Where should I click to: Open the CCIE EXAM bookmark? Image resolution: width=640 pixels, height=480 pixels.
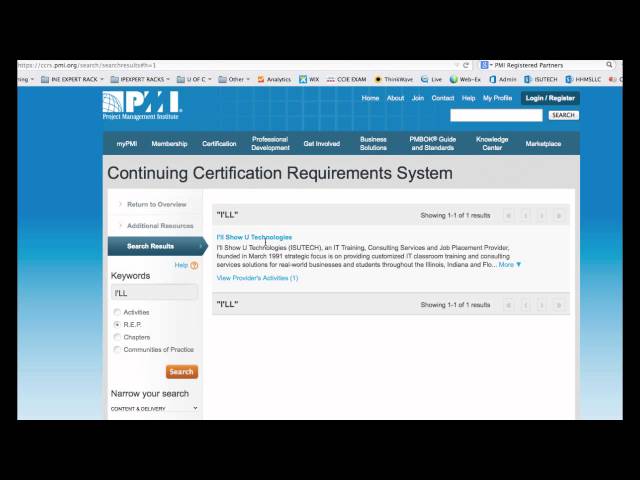coord(346,80)
